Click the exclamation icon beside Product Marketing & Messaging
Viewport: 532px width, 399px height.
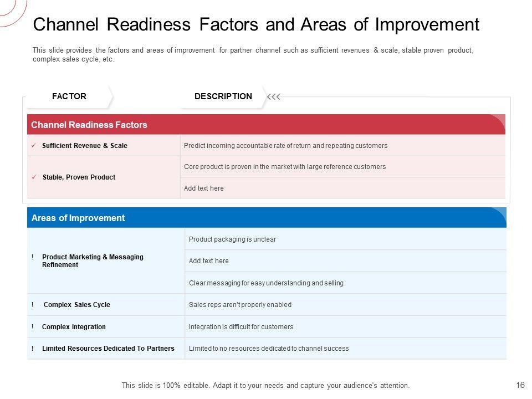click(x=33, y=257)
